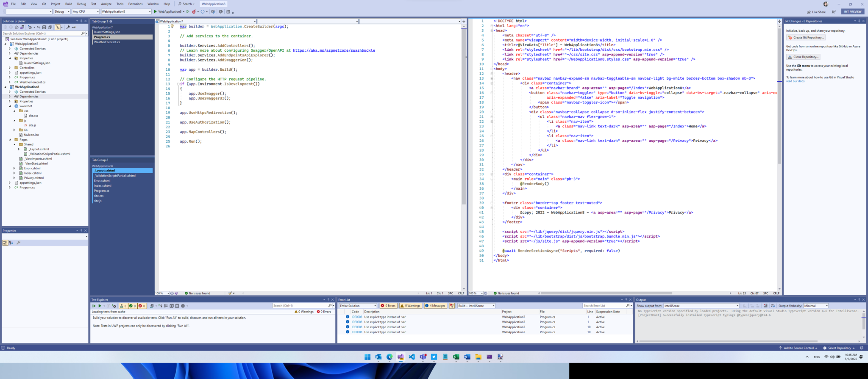The image size is (868, 379).
Task: Click Sync with Active Document icon
Action: [x=39, y=27]
